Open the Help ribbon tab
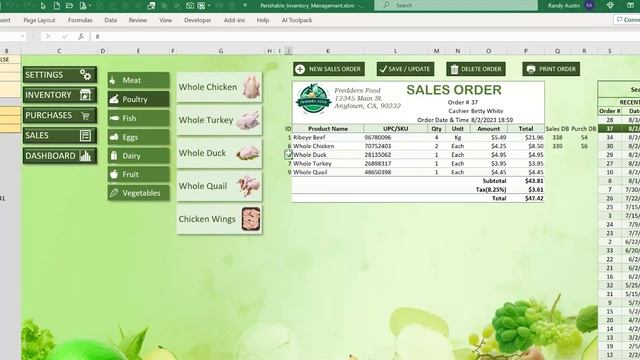Viewport: 640px width, 360px height. click(263, 20)
